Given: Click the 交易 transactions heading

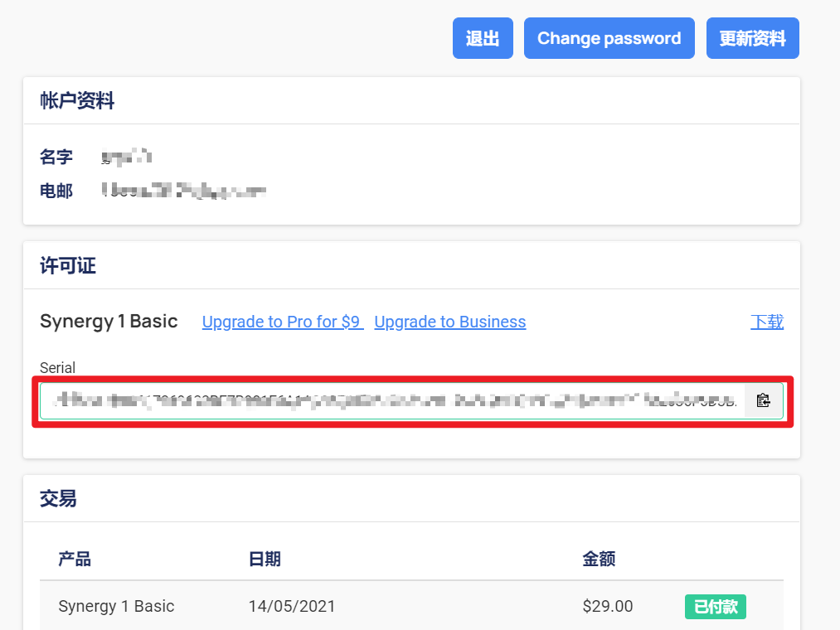Looking at the screenshot, I should [58, 498].
